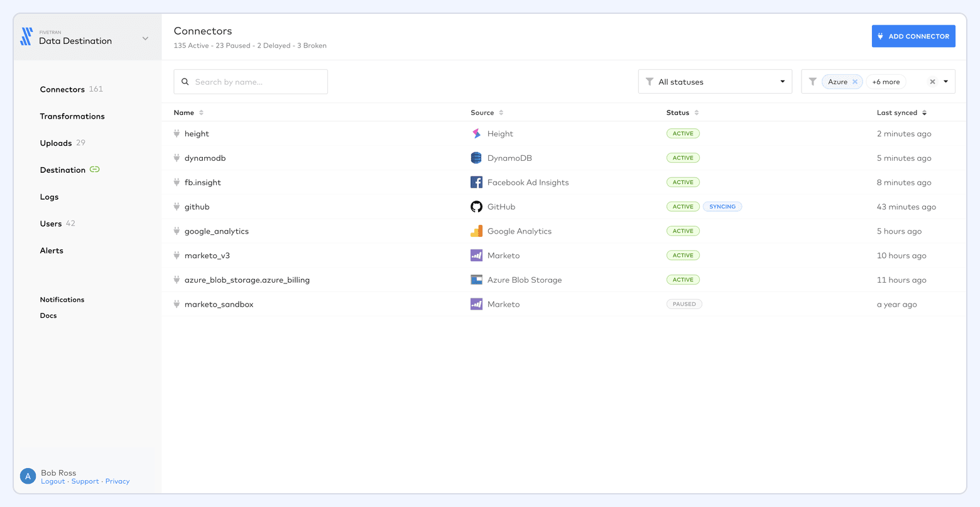Viewport: 980px width, 507px height.
Task: Click the Facebook Ad Insights source icon
Action: pyautogui.click(x=476, y=182)
